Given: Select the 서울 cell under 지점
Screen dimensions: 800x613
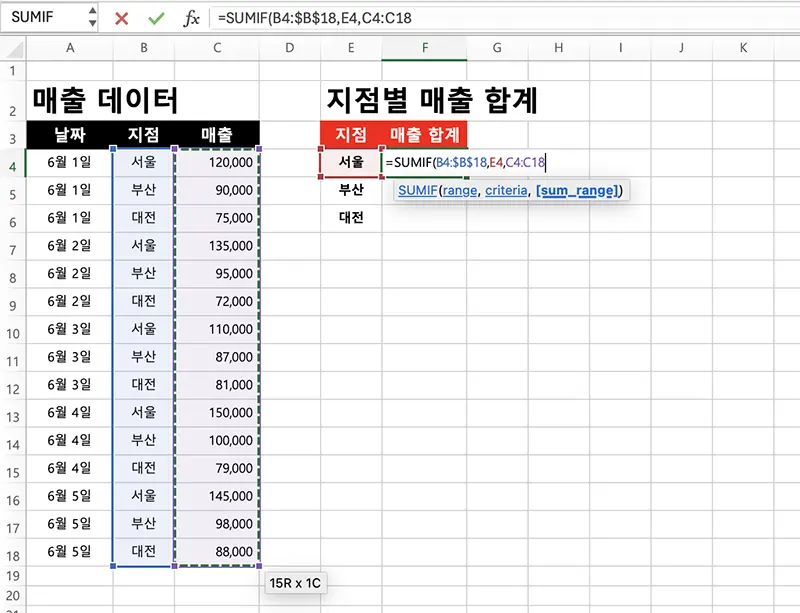Looking at the screenshot, I should [351, 163].
